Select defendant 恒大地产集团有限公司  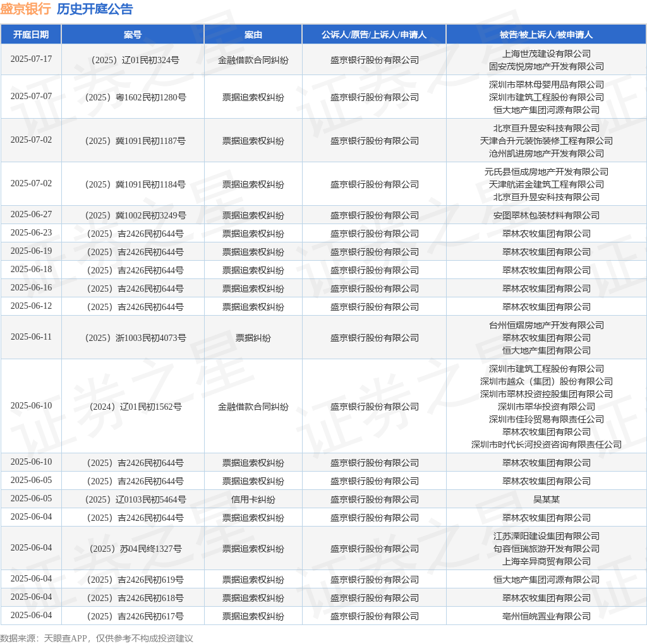point(546,350)
